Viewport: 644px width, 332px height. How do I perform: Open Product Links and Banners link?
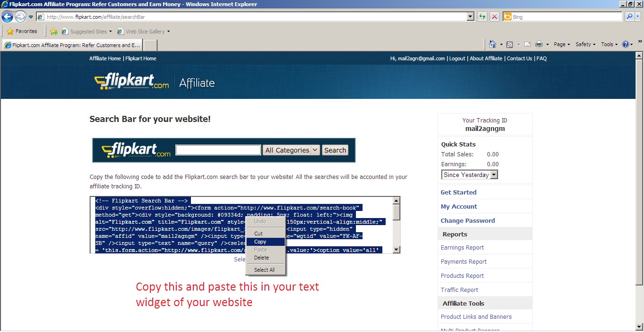[476, 317]
